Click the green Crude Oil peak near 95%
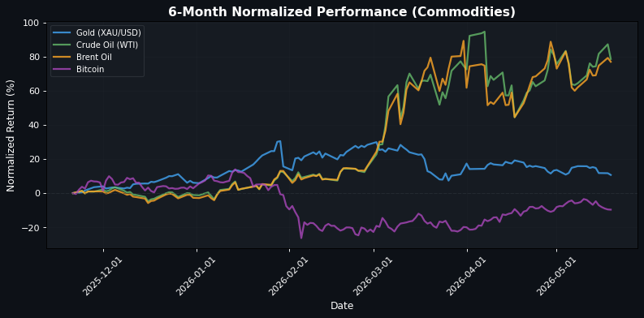644x318 pixels. (485, 32)
